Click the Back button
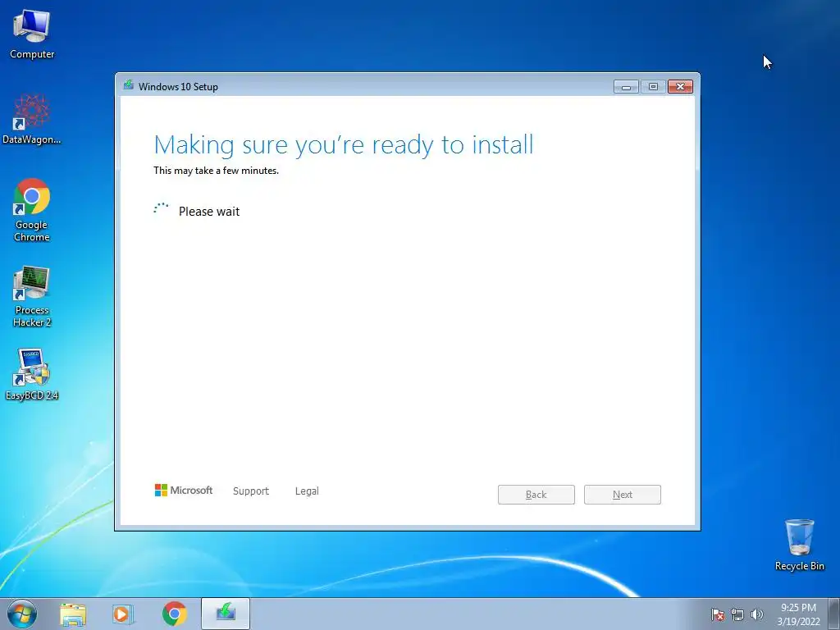 click(536, 495)
